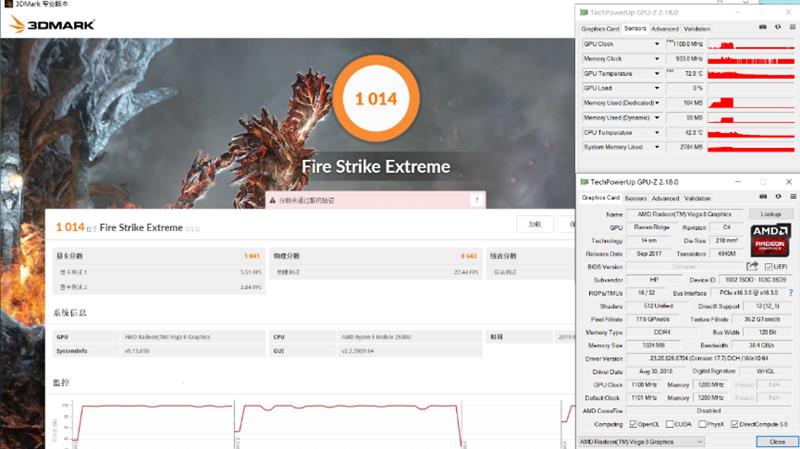The width and height of the screenshot is (800, 449).
Task: Click the refresh icon in GPU-Z Sensors window
Action: (777, 29)
